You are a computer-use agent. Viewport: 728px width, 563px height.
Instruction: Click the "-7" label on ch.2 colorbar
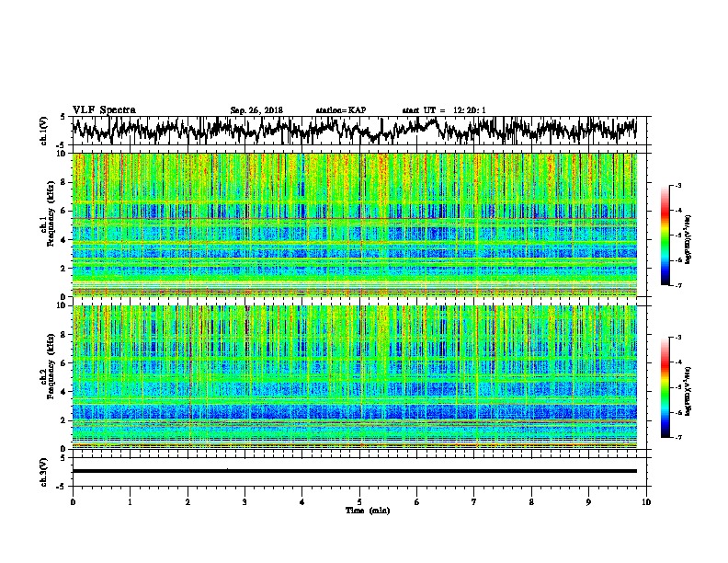[678, 438]
